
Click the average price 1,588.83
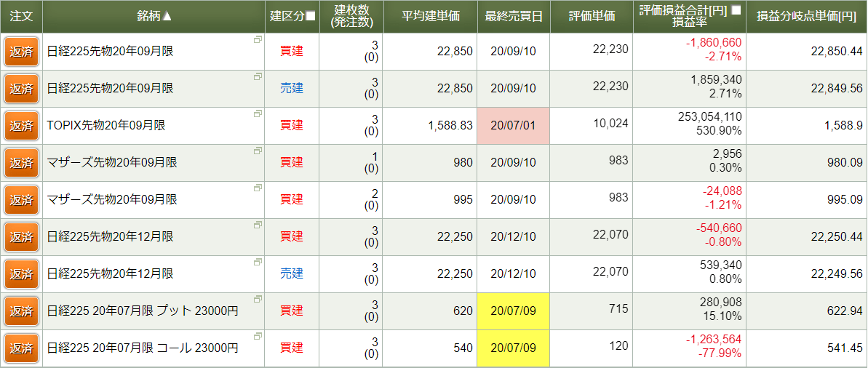[450, 126]
